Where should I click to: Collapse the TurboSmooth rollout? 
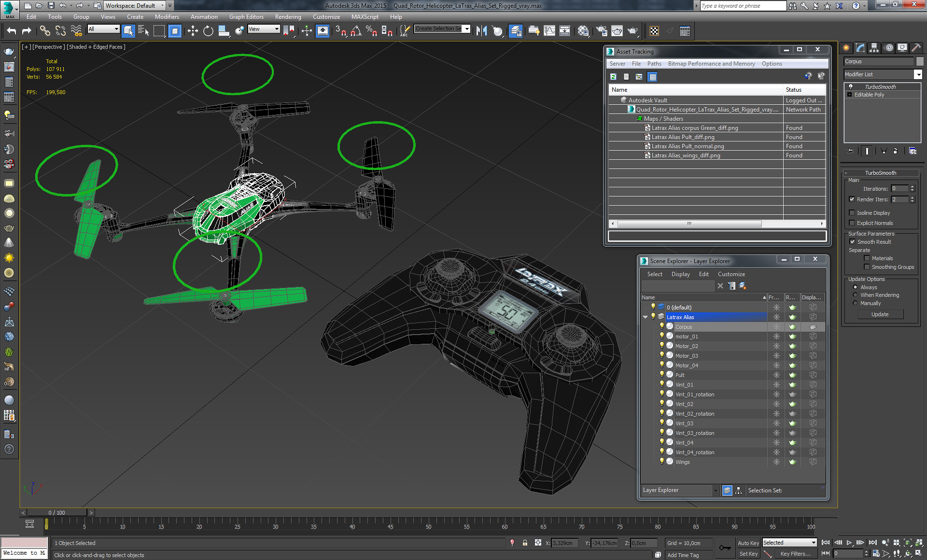click(x=880, y=173)
